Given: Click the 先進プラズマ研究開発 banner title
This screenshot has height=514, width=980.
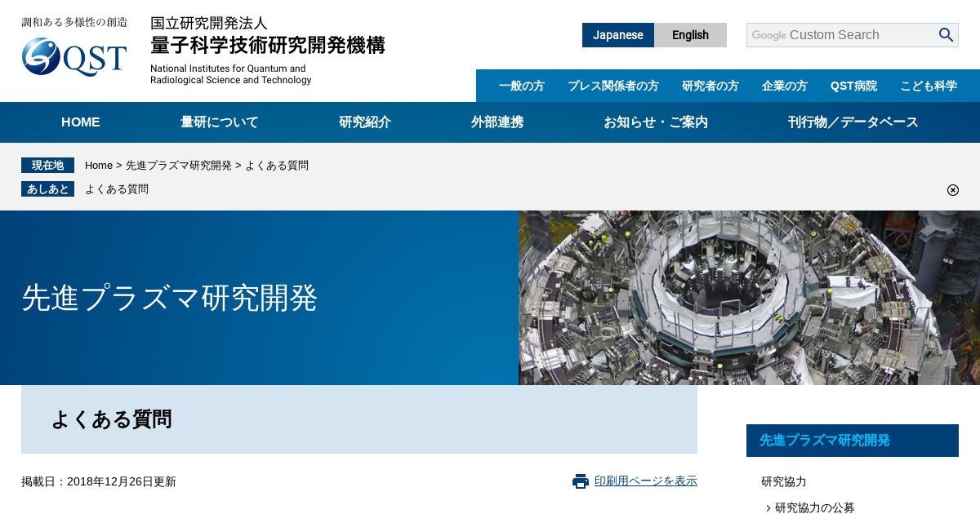Looking at the screenshot, I should coord(169,298).
